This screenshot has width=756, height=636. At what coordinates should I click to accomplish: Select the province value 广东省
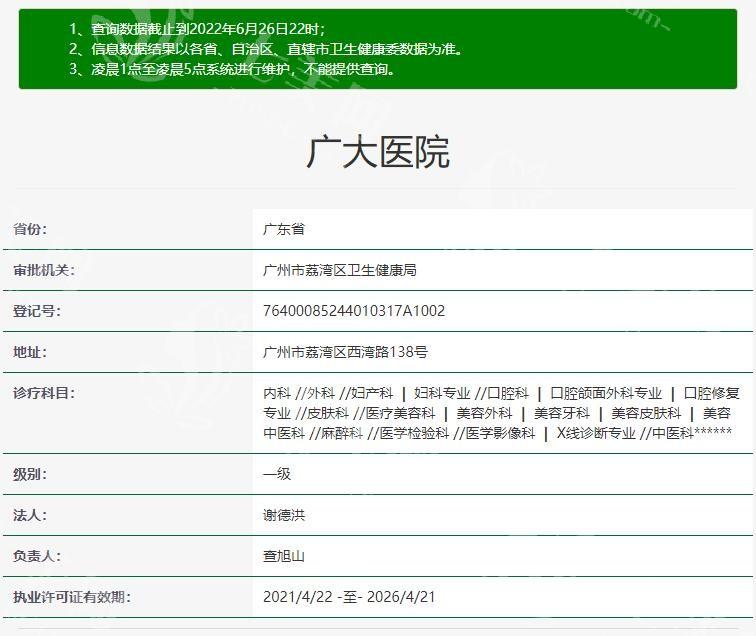click(284, 229)
